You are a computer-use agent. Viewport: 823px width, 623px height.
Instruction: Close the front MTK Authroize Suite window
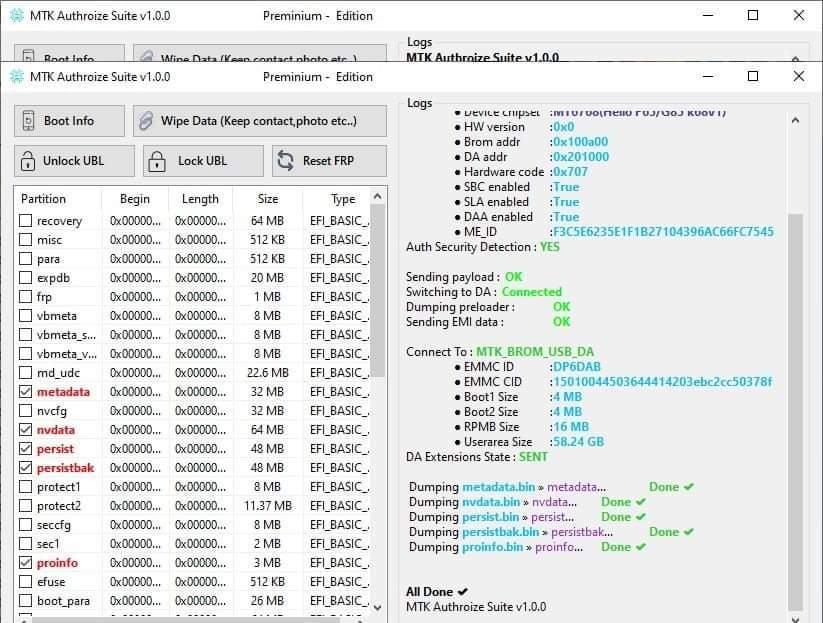tap(798, 76)
